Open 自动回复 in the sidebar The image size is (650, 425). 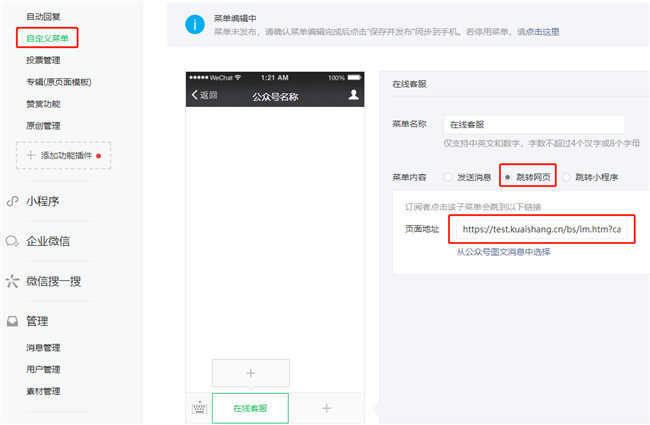tap(42, 18)
